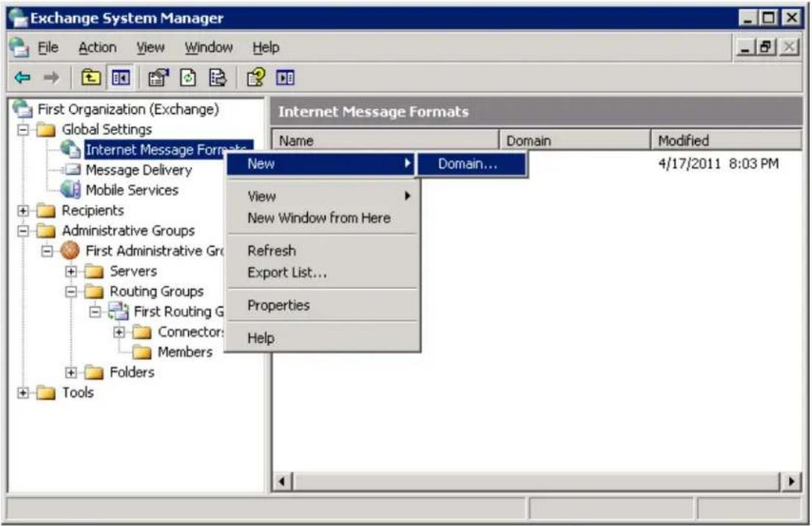812x526 pixels.
Task: Open the File menu
Action: click(48, 47)
